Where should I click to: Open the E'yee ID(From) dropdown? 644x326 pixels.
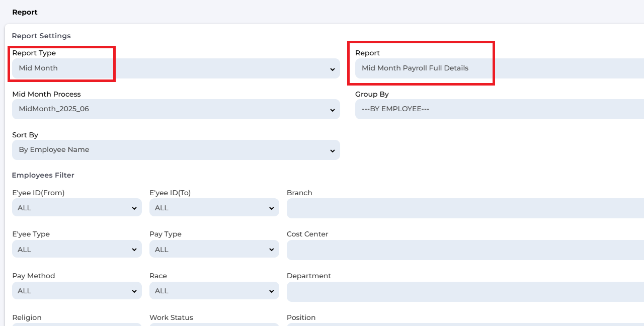click(x=76, y=208)
